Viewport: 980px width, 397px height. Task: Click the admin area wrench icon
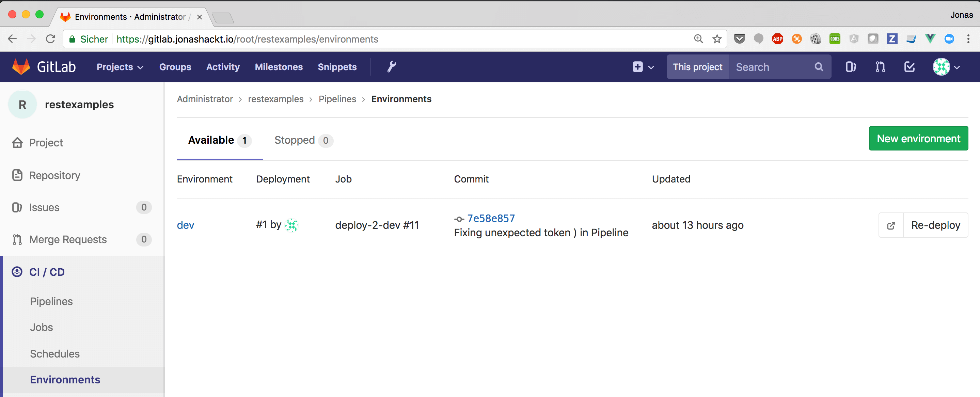(x=392, y=67)
